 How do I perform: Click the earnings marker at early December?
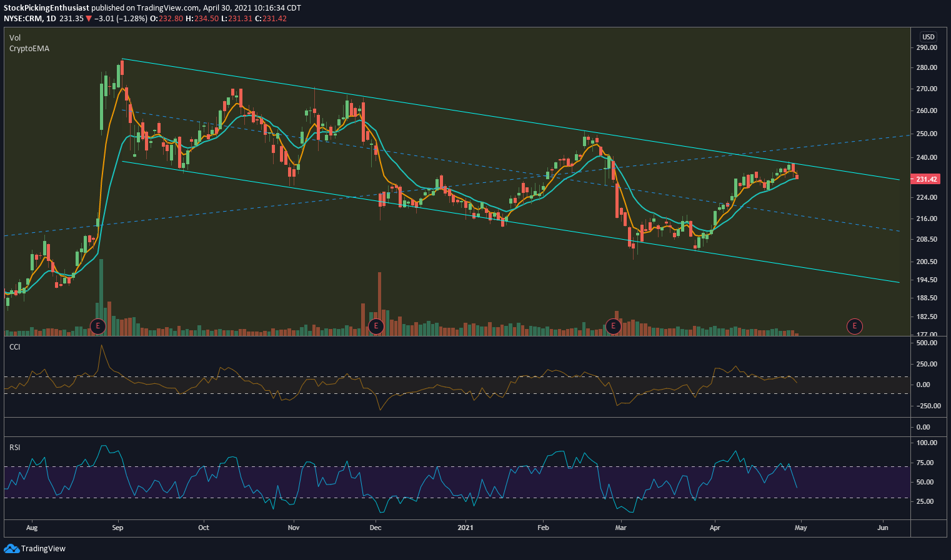(x=376, y=326)
